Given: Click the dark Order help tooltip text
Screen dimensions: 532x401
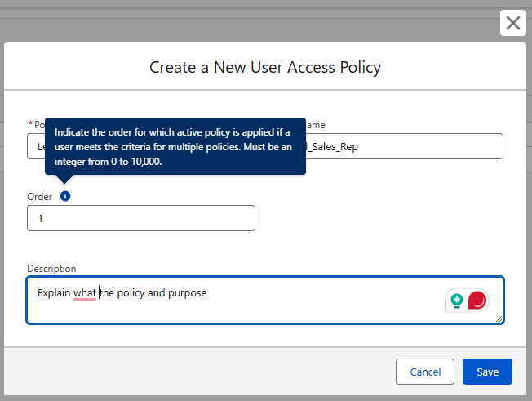Looking at the screenshot, I should click(175, 147).
